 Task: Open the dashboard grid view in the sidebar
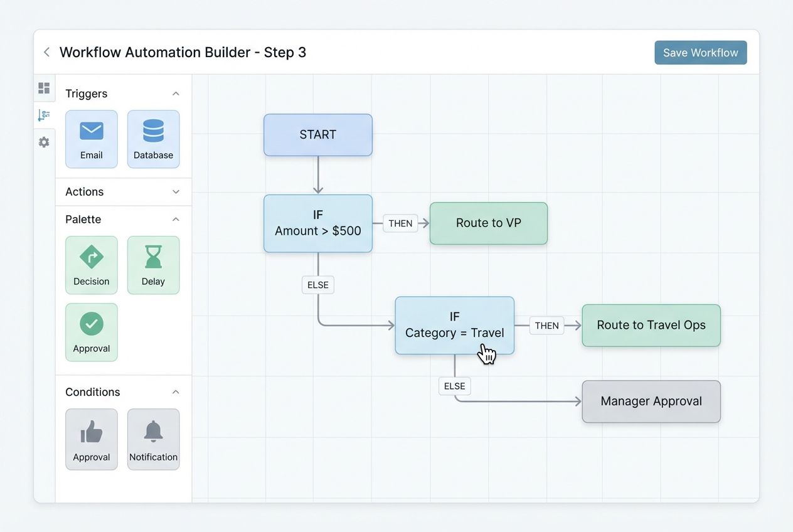[x=44, y=88]
